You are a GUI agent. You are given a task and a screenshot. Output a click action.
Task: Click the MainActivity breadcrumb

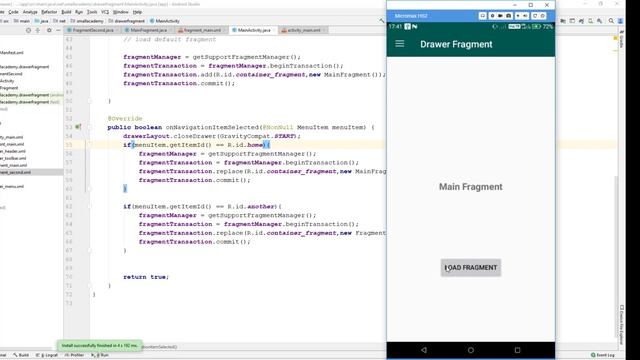pos(164,21)
